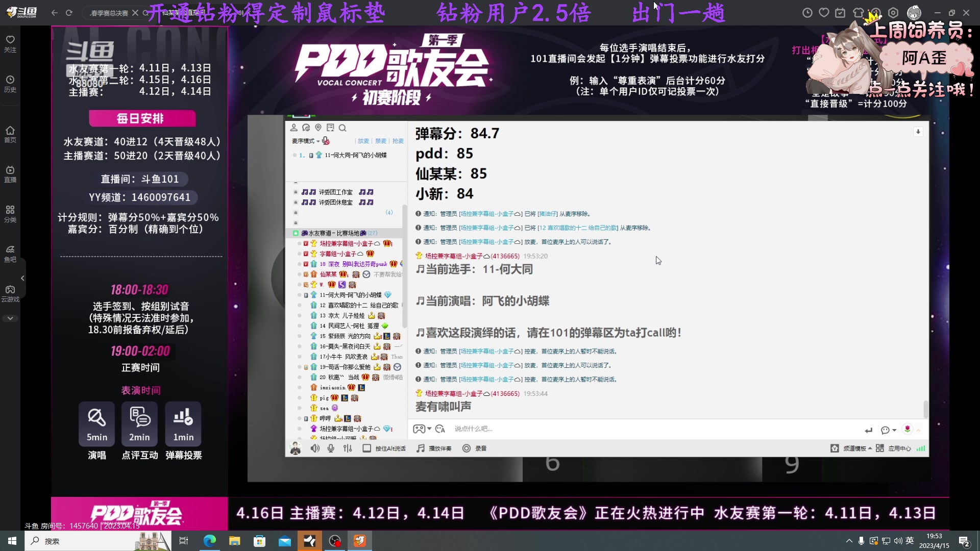Click the 放麦 link
The width and height of the screenshot is (980, 551).
pyautogui.click(x=363, y=141)
